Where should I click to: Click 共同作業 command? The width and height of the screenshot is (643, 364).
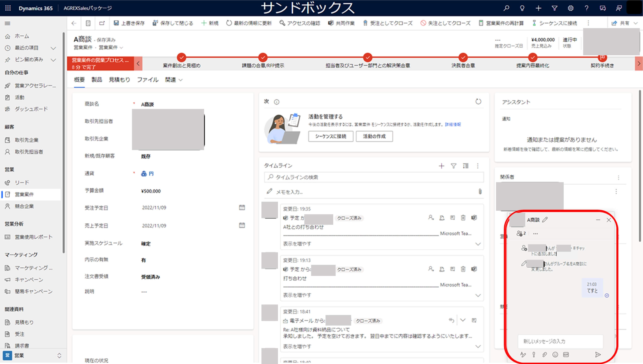pos(341,23)
